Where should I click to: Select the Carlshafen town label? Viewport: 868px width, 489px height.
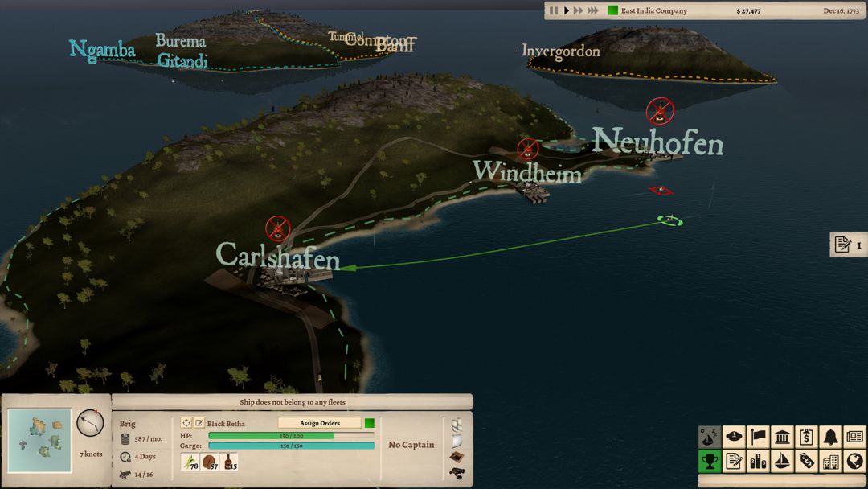pyautogui.click(x=277, y=257)
